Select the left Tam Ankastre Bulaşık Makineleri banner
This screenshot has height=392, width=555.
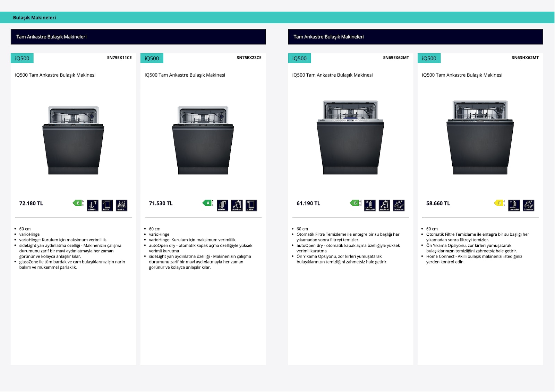tap(138, 37)
